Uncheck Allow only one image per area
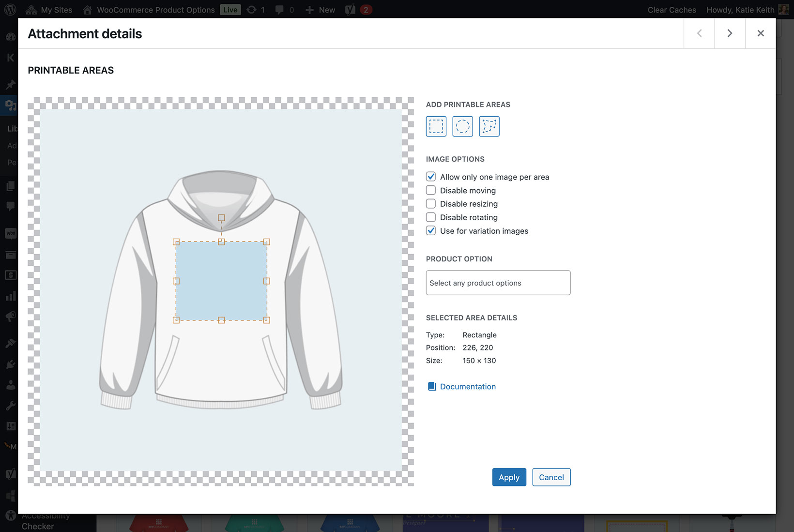Screen dimensions: 794x532 point(431,177)
